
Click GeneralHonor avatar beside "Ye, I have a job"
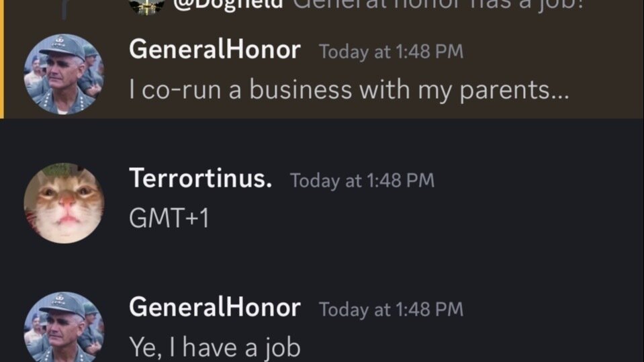coord(64,329)
